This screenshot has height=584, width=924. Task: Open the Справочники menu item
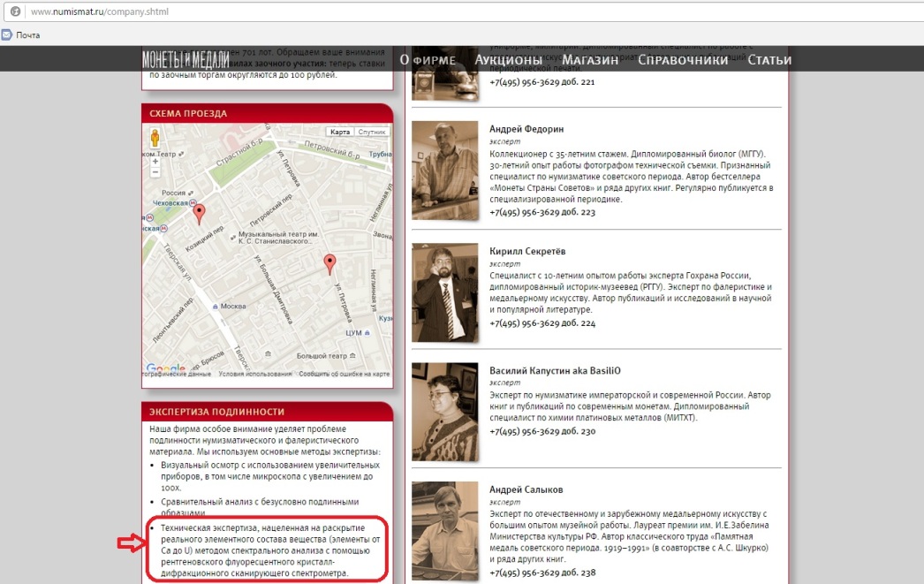(x=683, y=59)
